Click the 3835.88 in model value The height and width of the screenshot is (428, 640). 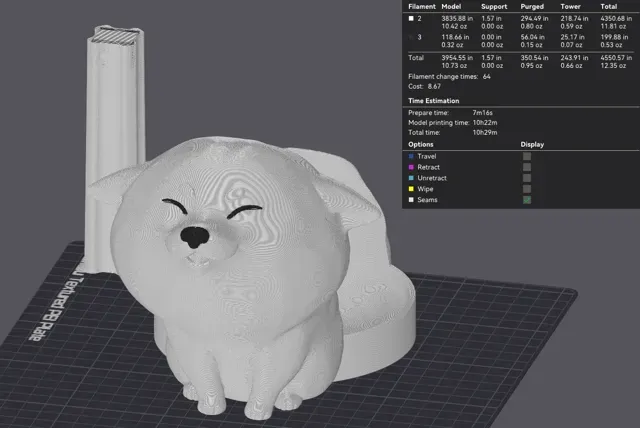tap(457, 18)
